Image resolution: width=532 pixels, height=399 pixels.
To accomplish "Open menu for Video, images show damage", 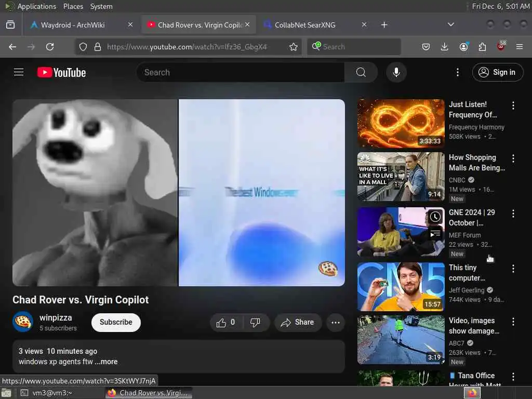I will (513, 321).
